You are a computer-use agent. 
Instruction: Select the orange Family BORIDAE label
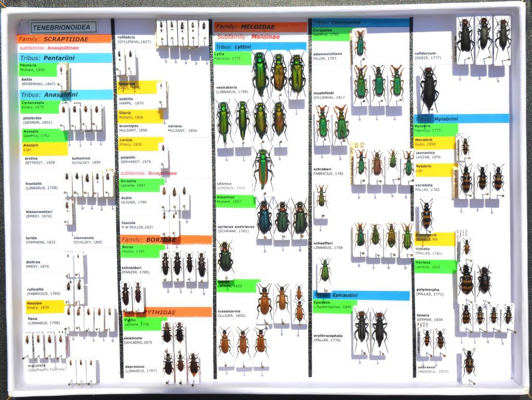coord(166,240)
